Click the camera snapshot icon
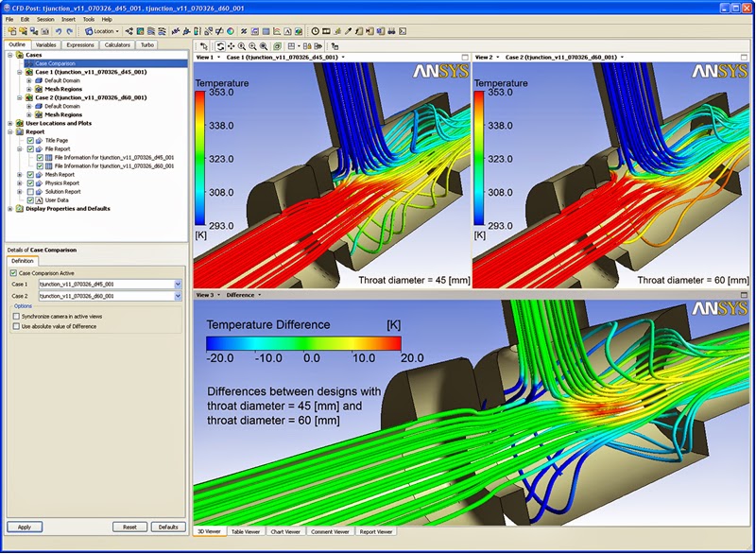This screenshot has width=756, height=554. click(x=43, y=31)
